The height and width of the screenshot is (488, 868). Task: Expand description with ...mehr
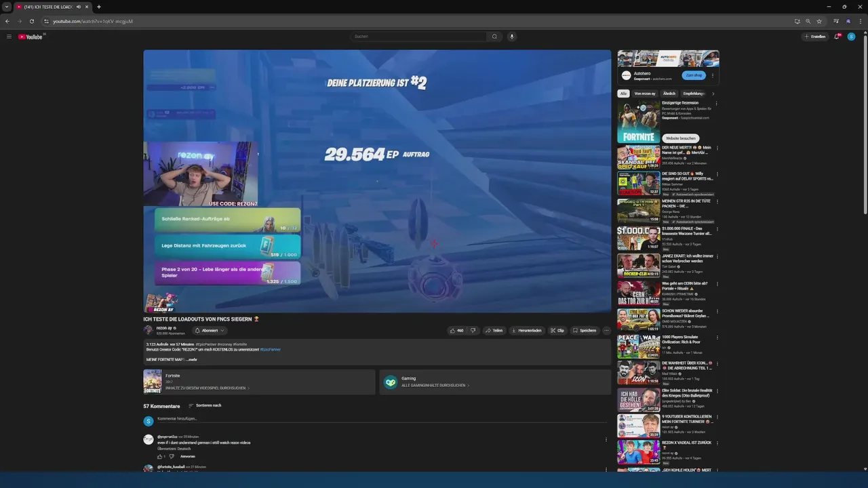(192, 359)
